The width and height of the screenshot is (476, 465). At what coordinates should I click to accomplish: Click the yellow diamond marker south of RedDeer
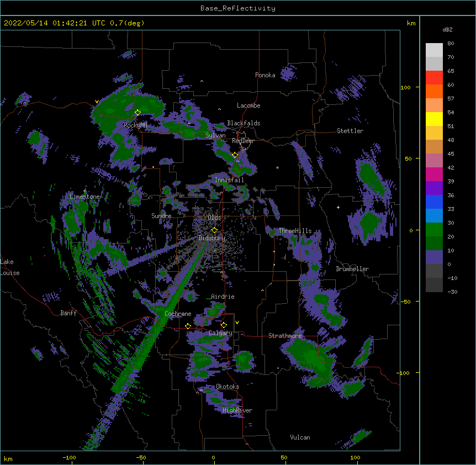point(235,155)
